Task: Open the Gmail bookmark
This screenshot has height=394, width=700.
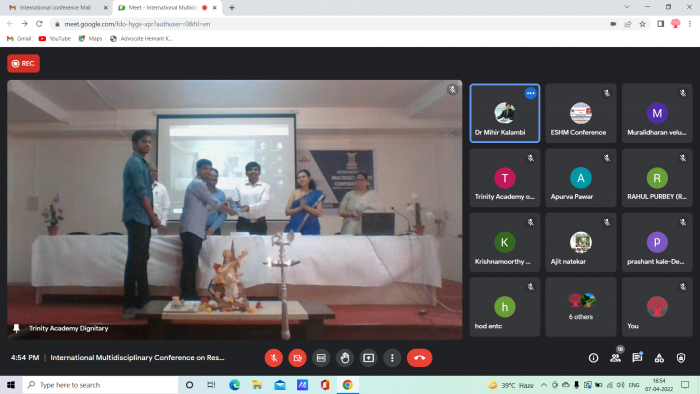Action: tap(19, 39)
